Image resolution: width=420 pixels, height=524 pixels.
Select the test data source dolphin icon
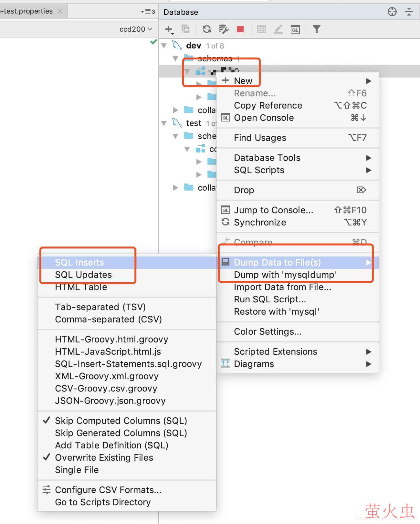(x=177, y=123)
